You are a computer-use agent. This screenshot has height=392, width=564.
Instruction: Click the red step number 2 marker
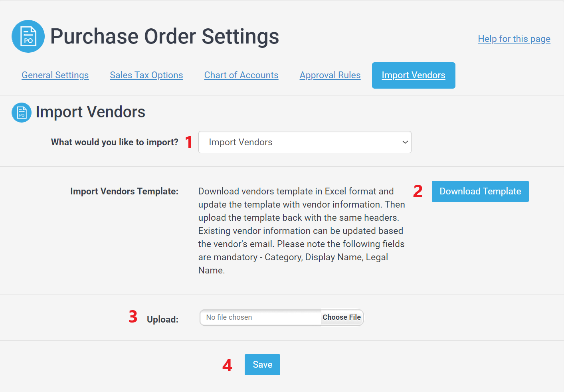(x=418, y=191)
